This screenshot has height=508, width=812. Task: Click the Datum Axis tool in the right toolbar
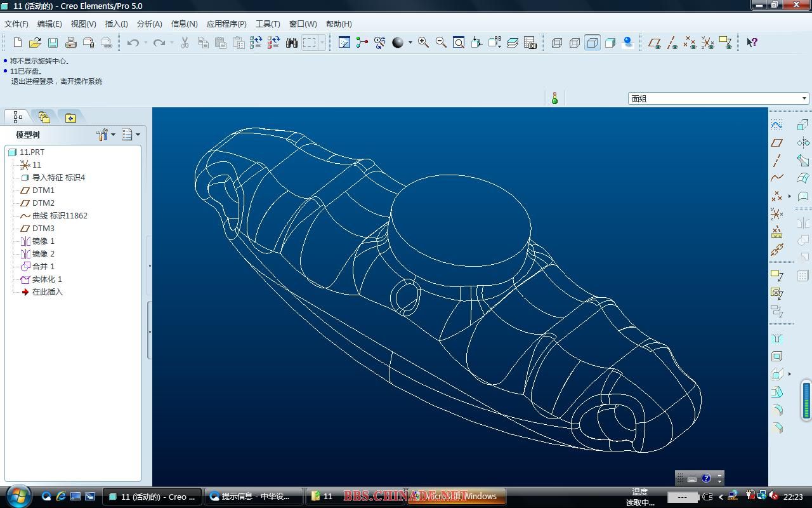[776, 160]
